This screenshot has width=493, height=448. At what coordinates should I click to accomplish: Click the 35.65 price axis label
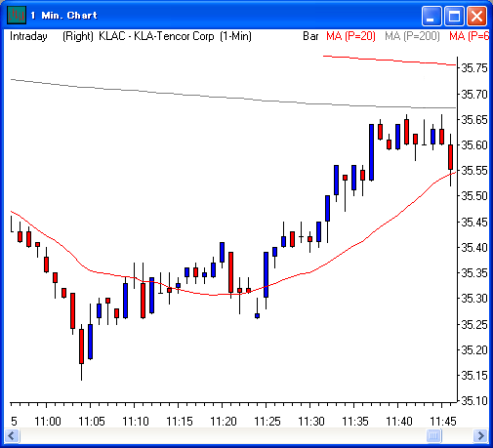474,119
